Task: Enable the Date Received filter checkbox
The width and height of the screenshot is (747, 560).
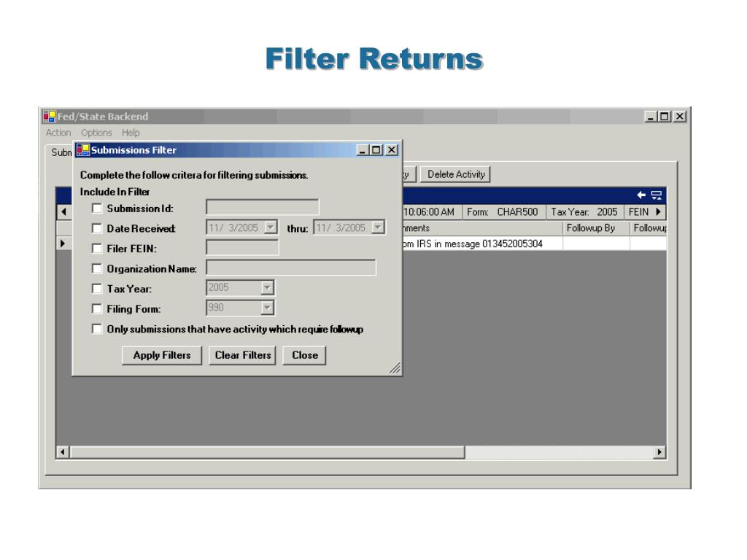Action: (97, 228)
